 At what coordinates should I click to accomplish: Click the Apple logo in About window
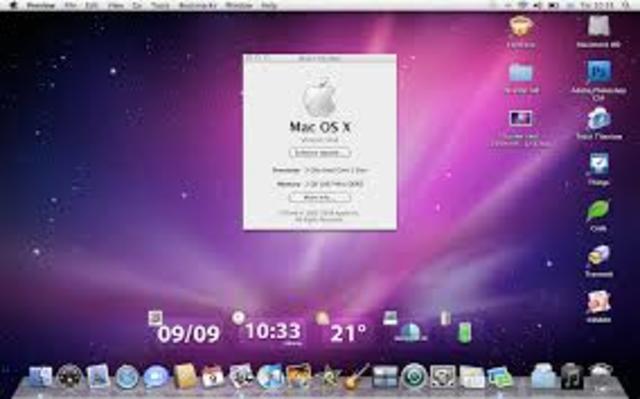tap(320, 97)
